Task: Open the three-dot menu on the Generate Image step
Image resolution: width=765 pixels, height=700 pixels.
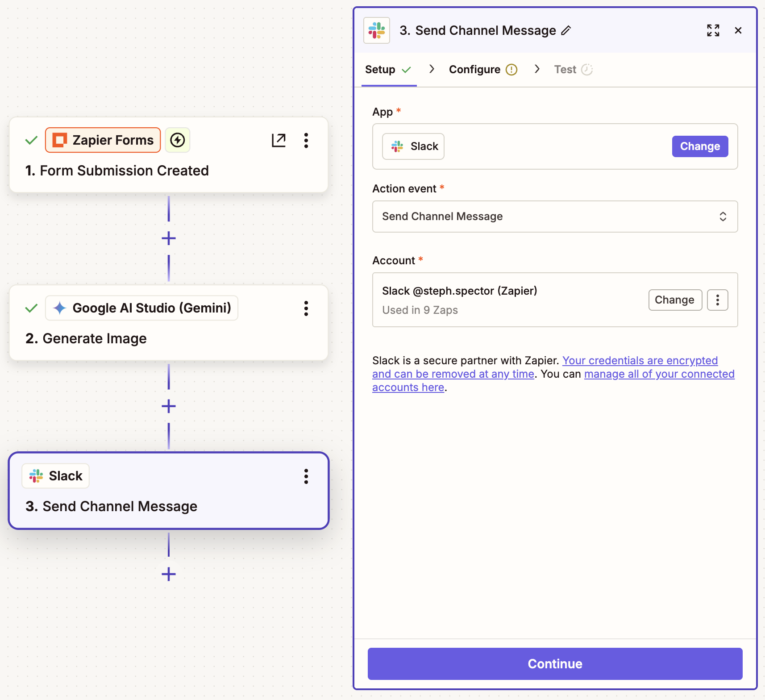Action: tap(306, 308)
